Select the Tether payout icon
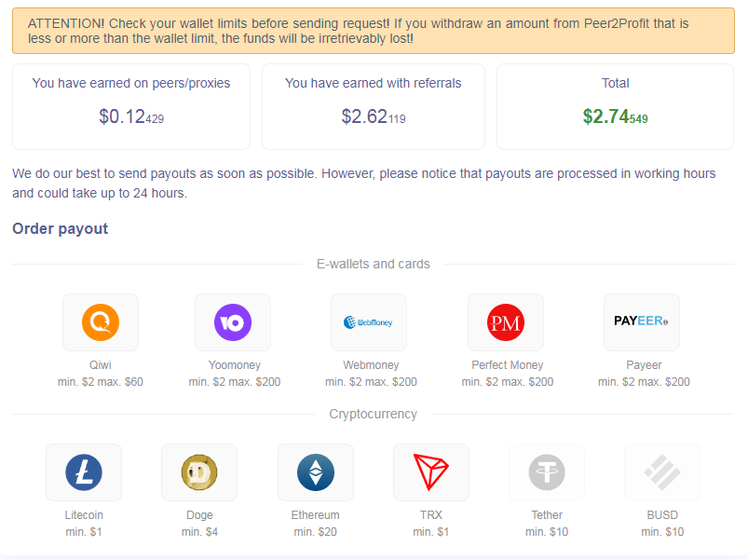748x560 pixels. pyautogui.click(x=547, y=472)
